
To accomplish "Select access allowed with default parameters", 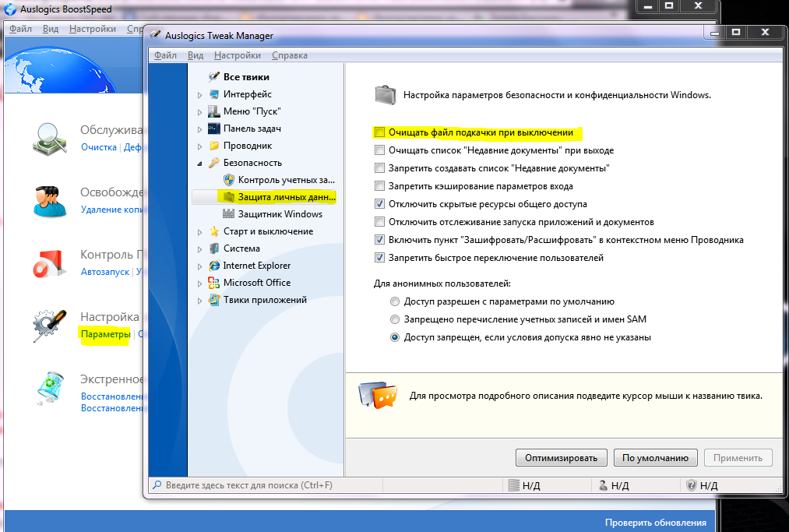I will coord(395,301).
